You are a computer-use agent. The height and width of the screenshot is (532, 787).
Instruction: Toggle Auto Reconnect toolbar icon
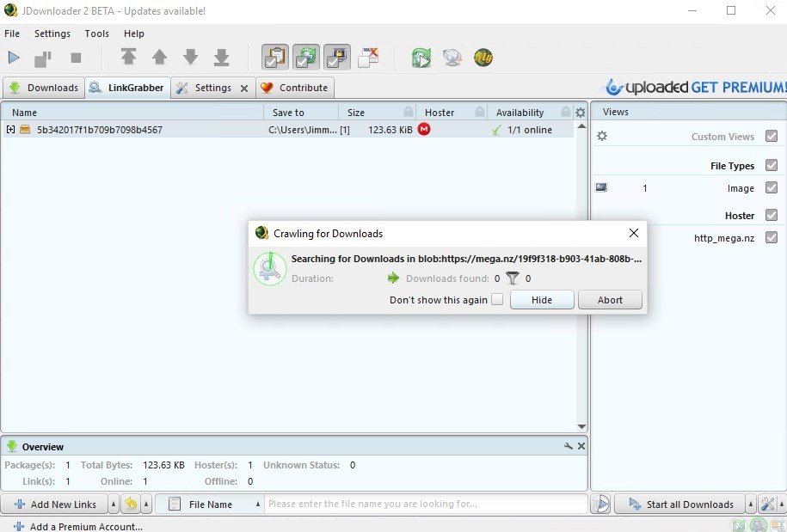click(x=306, y=57)
